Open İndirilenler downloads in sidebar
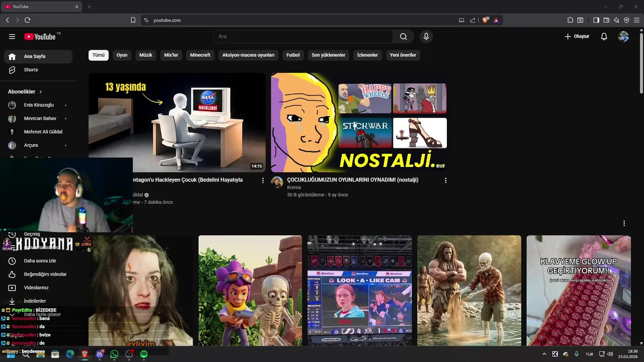This screenshot has width=644, height=362. [38, 301]
